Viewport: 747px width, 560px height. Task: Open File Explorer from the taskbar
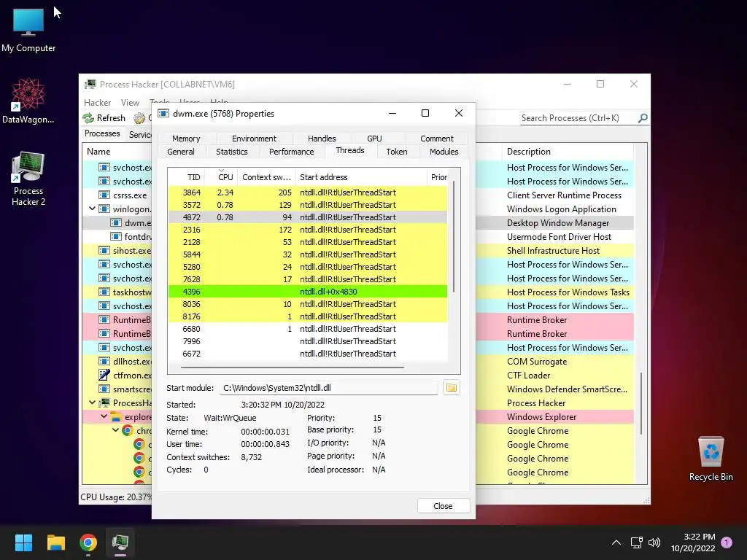tap(55, 542)
